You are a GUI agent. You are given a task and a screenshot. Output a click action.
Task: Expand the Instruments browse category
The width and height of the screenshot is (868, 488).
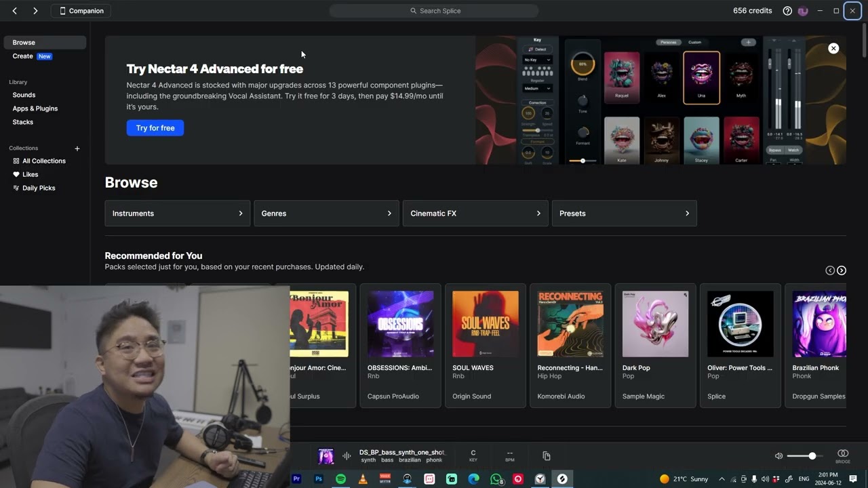pos(178,213)
